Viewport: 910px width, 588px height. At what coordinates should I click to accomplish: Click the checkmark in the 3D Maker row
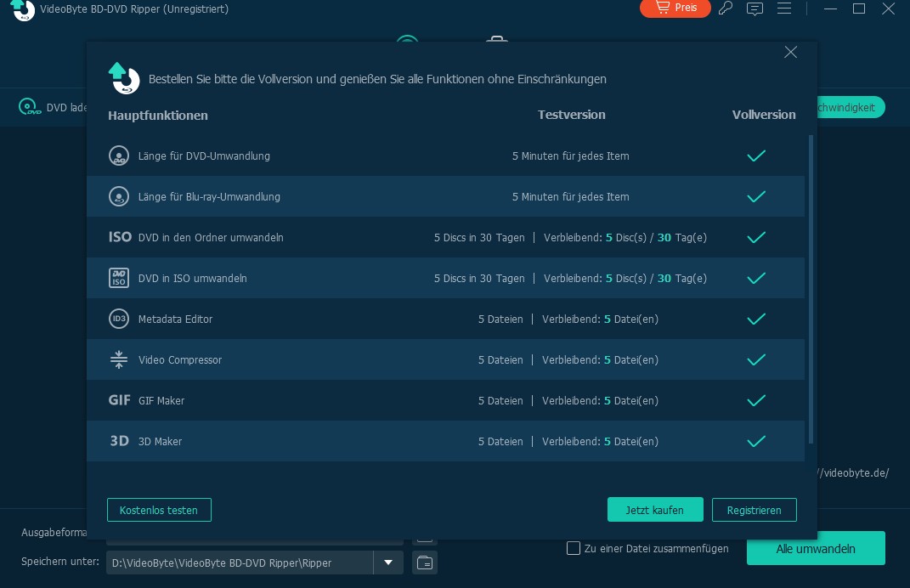click(756, 441)
